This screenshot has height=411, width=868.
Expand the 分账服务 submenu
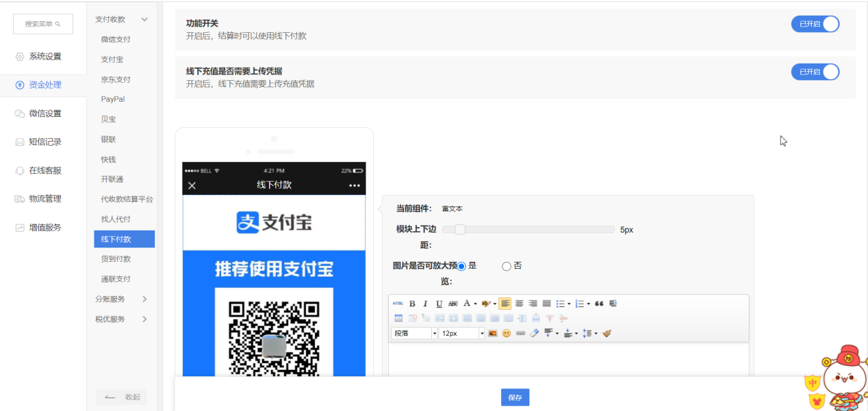click(x=121, y=299)
